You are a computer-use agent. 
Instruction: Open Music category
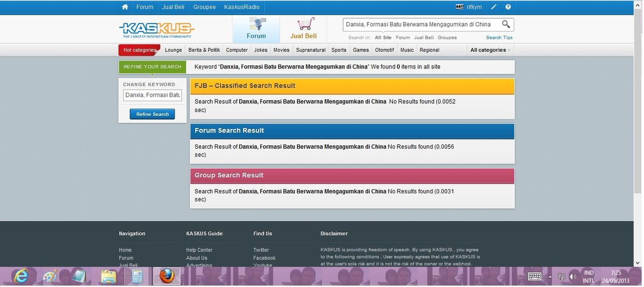point(407,50)
